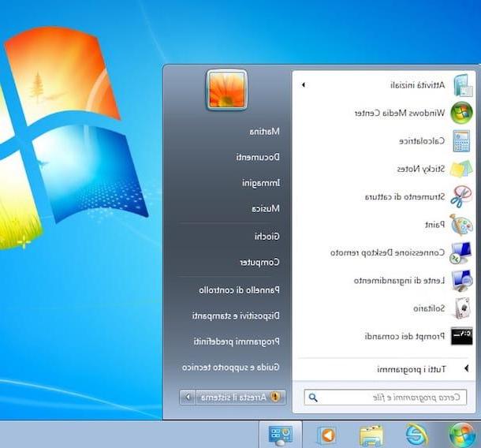
Task: Launch Lente di ingrandimento icon
Action: coord(461,281)
